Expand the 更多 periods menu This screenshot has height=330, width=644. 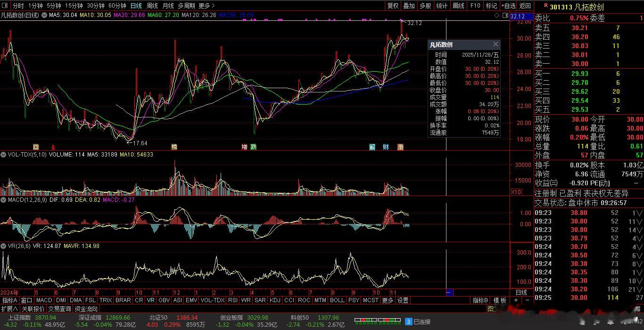(206, 6)
